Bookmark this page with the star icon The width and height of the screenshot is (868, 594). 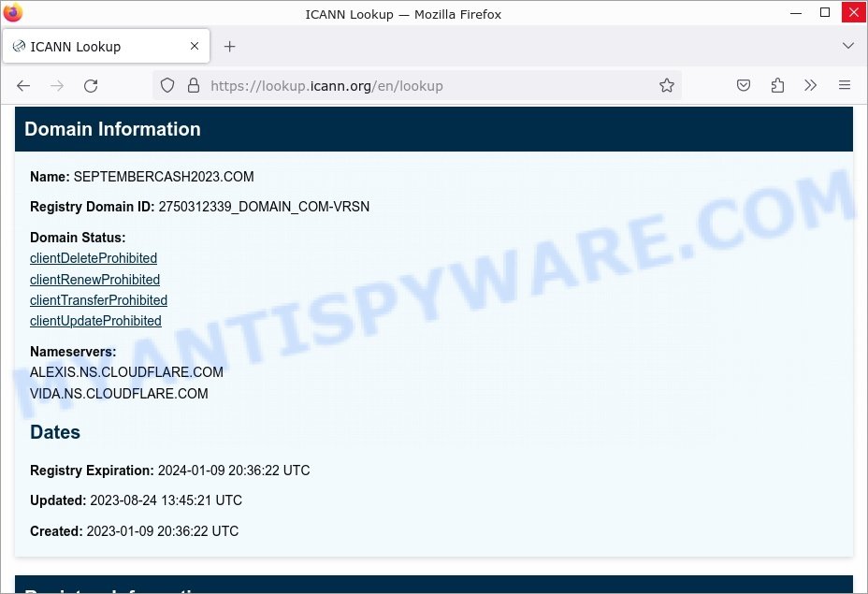[x=667, y=85]
